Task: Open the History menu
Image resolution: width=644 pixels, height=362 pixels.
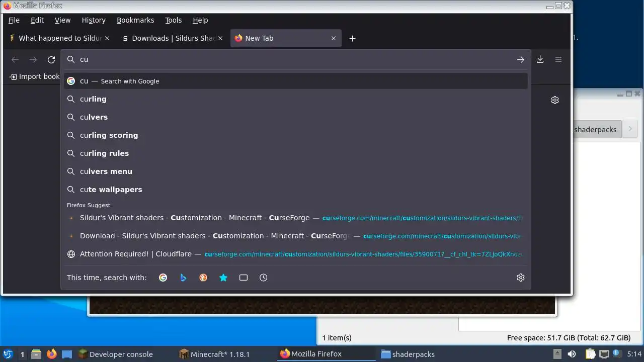Action: click(94, 20)
